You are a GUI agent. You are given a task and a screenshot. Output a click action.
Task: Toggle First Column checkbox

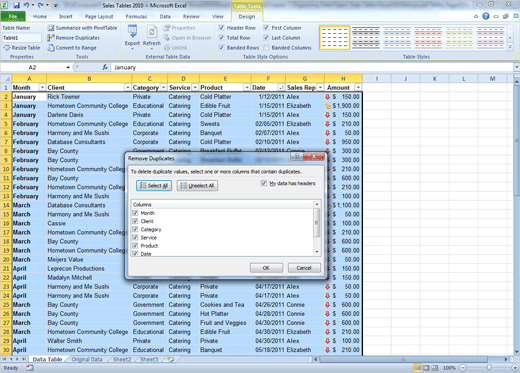[266, 28]
